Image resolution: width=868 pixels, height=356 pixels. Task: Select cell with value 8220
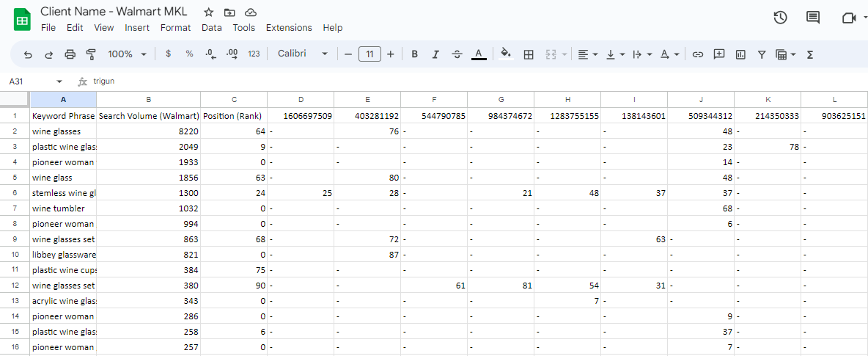148,131
